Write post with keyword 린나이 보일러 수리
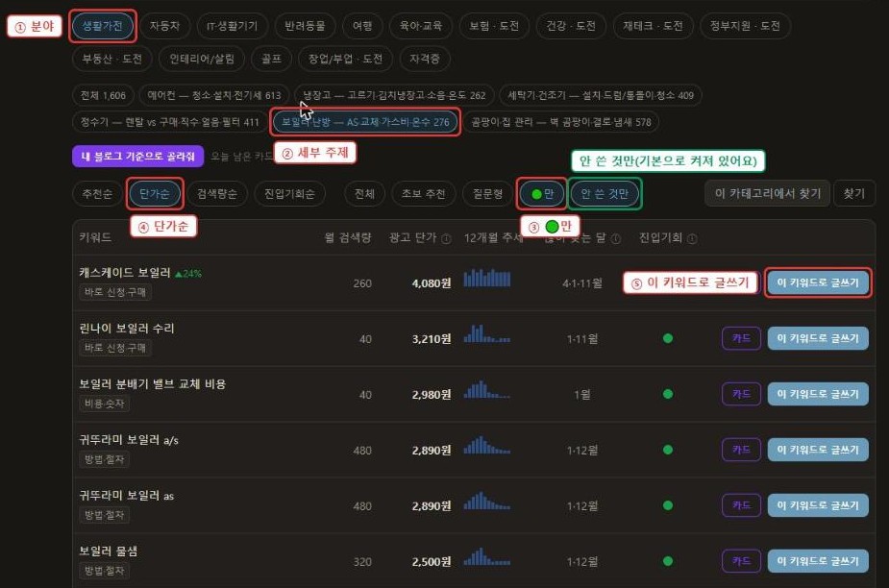The image size is (889, 588). [818, 338]
